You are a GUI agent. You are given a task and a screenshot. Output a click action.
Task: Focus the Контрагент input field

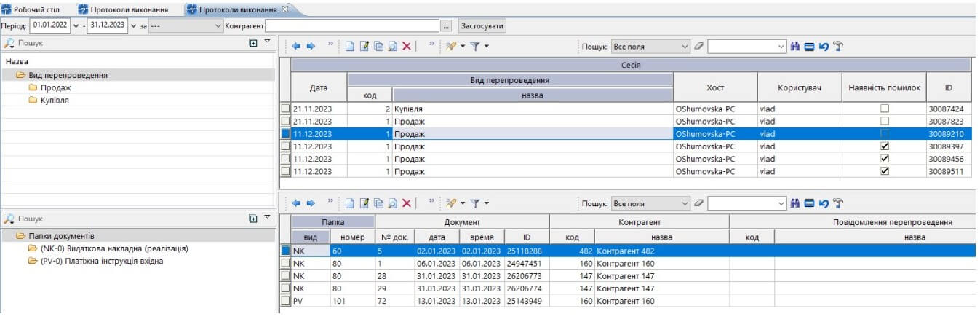pyautogui.click(x=353, y=25)
